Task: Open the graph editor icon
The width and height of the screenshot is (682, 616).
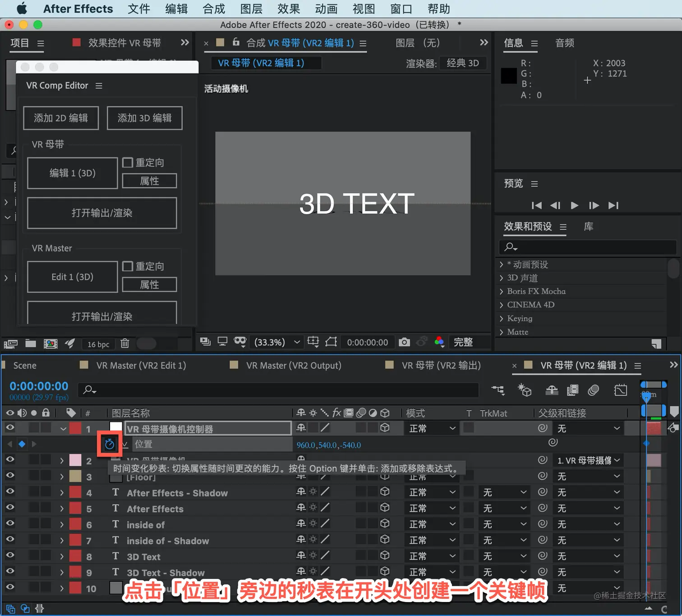Action: pyautogui.click(x=621, y=390)
